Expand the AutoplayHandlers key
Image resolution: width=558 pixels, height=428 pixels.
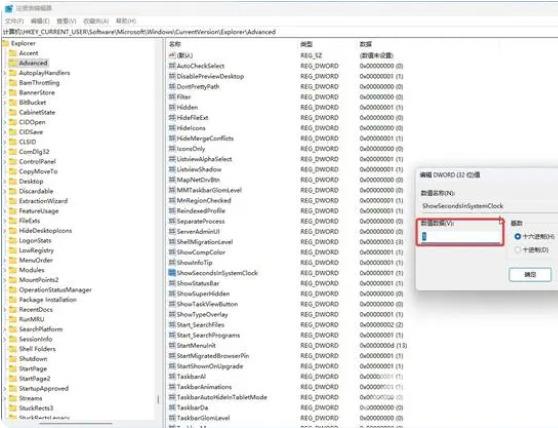point(5,73)
